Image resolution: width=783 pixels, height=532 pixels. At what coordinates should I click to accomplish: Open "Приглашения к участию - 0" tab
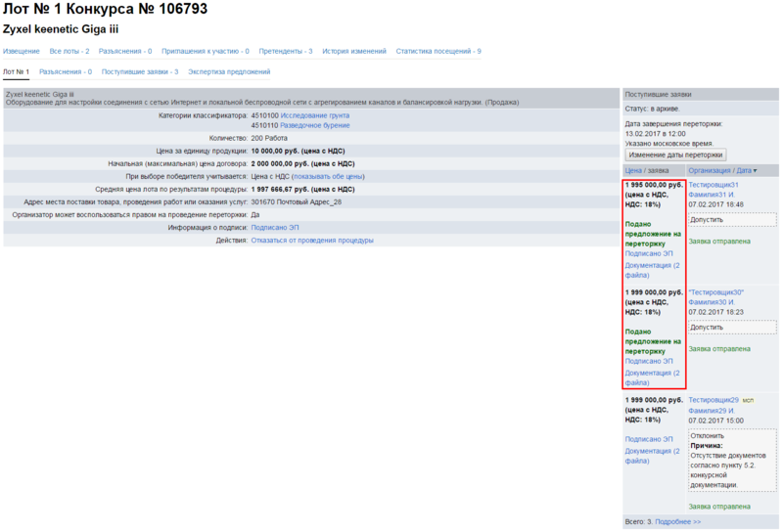pos(205,51)
